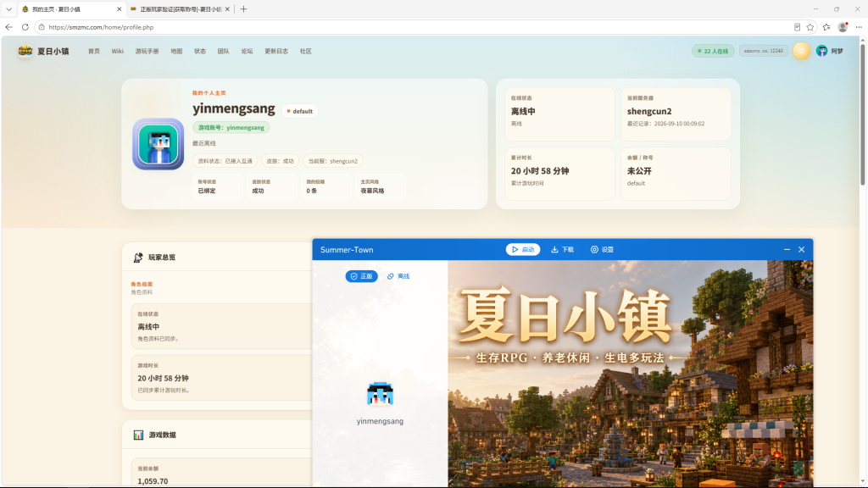
Task: Click the 22 人在线 online count badge
Action: pos(713,51)
